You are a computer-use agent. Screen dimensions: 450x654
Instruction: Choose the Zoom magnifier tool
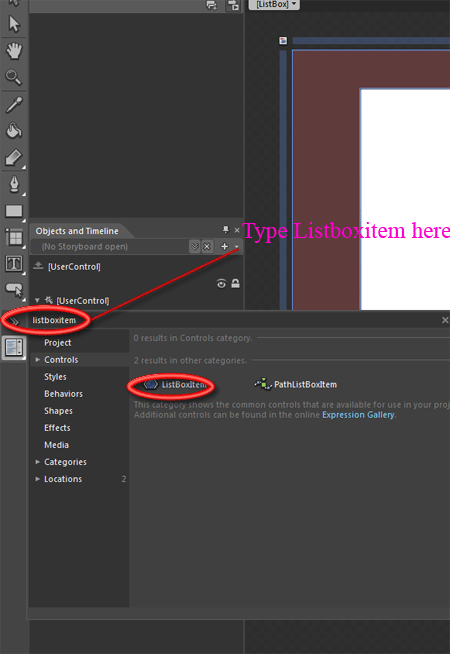[13, 77]
